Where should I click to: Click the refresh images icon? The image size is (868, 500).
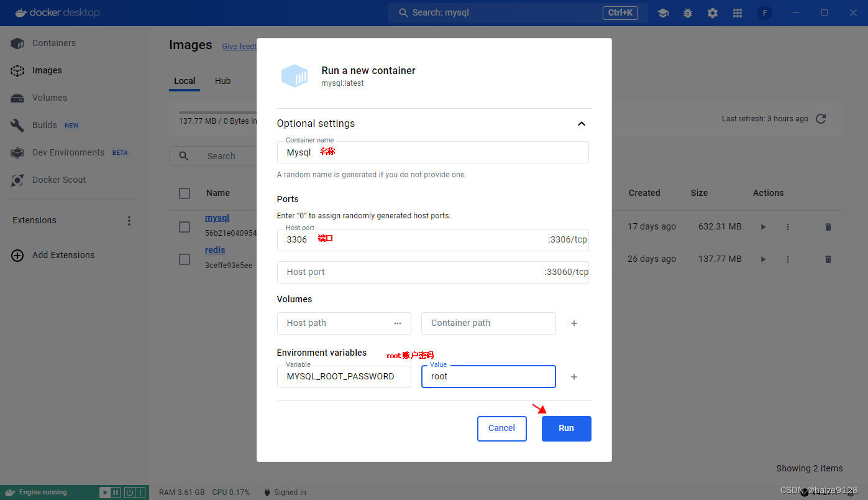point(821,119)
